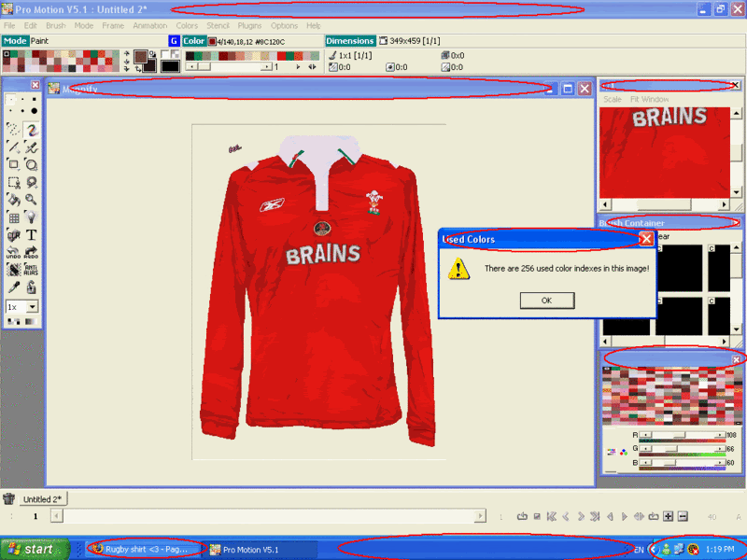Toggle the lightbulb light table option

point(31,217)
